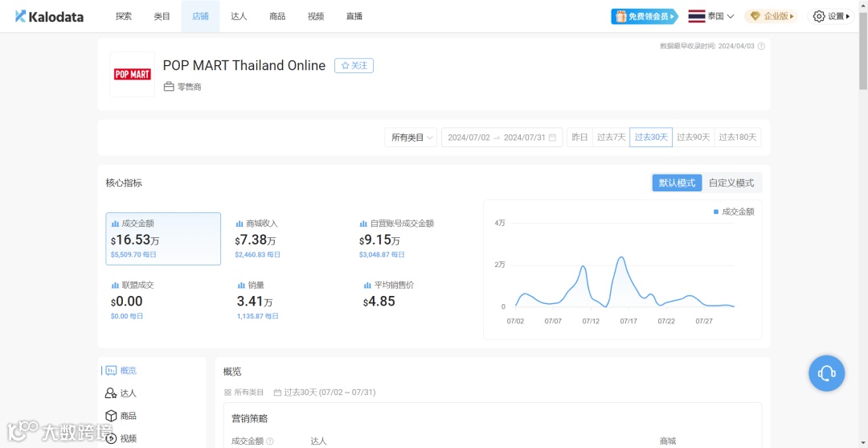Image resolution: width=868 pixels, height=448 pixels.
Task: Open the 商品 top navigation tab
Action: 277,17
